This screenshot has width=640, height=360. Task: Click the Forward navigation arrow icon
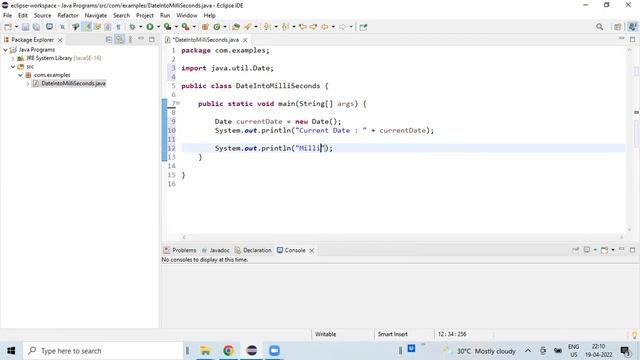pyautogui.click(x=342, y=27)
